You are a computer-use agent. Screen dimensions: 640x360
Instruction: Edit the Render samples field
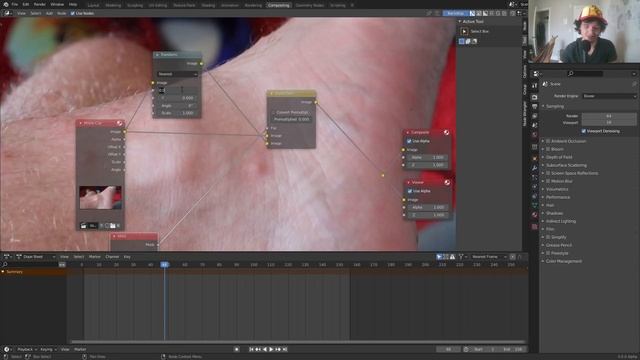click(609, 116)
